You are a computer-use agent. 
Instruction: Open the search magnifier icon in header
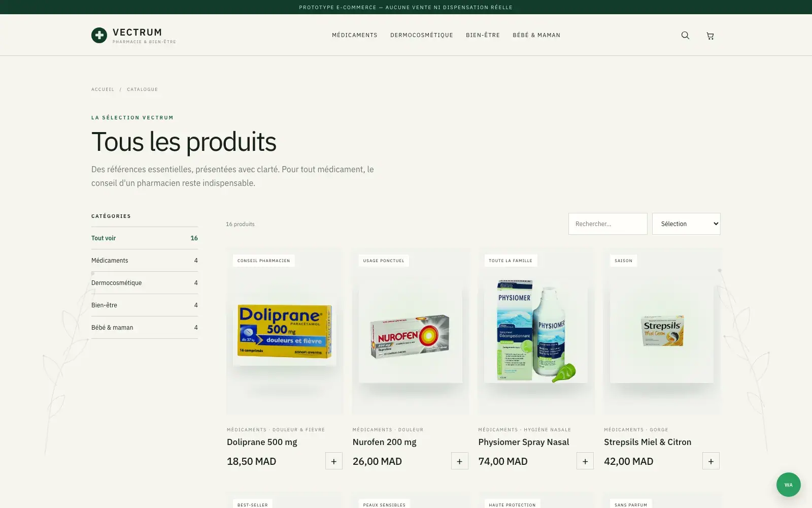click(x=685, y=35)
